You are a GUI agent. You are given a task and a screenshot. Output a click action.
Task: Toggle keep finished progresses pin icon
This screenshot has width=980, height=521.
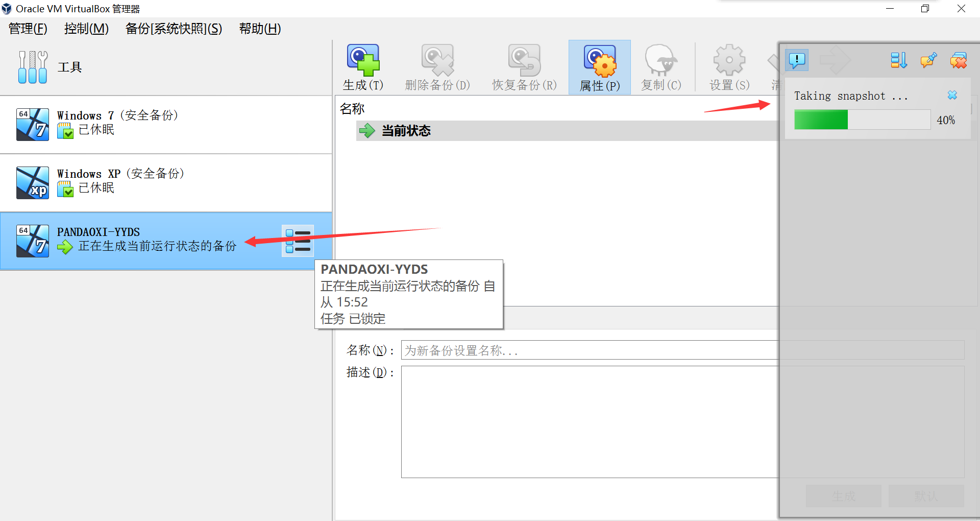coord(928,60)
